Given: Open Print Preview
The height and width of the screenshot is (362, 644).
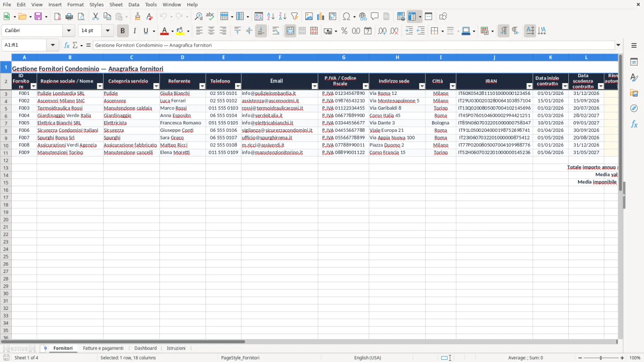Looking at the screenshot, I should pyautogui.click(x=81, y=17).
